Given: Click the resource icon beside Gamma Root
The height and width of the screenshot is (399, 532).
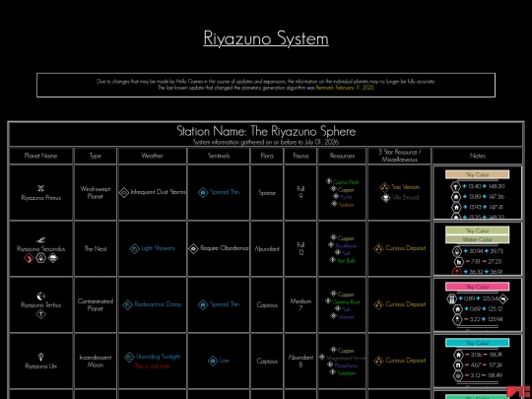Looking at the screenshot, I should coord(328,300).
